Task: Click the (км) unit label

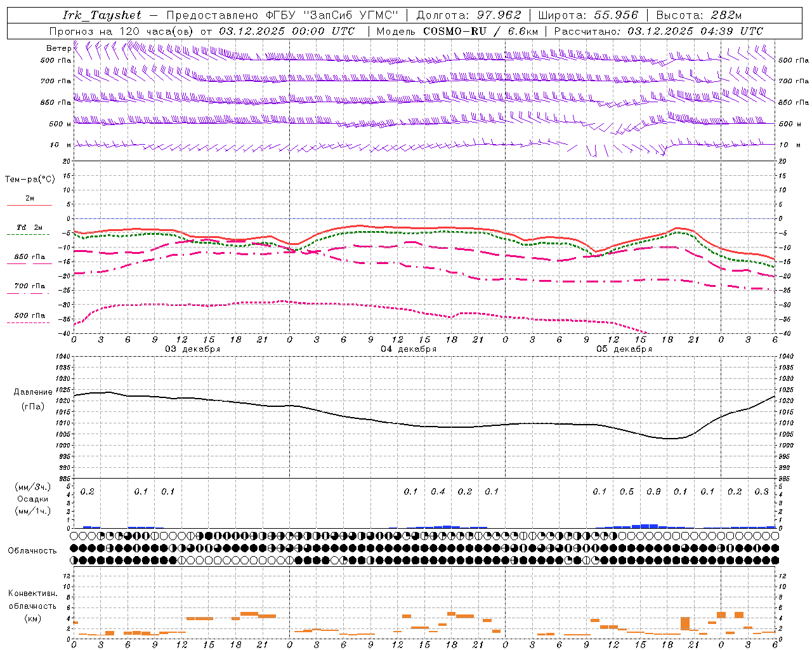Action: coord(33,618)
